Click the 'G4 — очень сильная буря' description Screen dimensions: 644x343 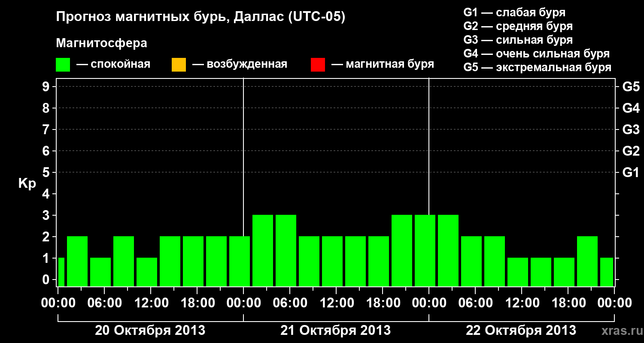tap(537, 54)
